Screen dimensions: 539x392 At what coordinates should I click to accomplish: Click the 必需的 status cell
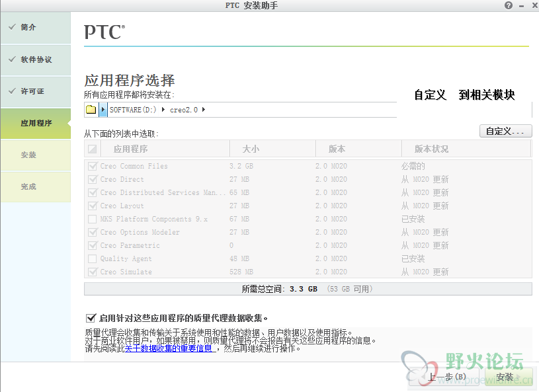point(413,167)
